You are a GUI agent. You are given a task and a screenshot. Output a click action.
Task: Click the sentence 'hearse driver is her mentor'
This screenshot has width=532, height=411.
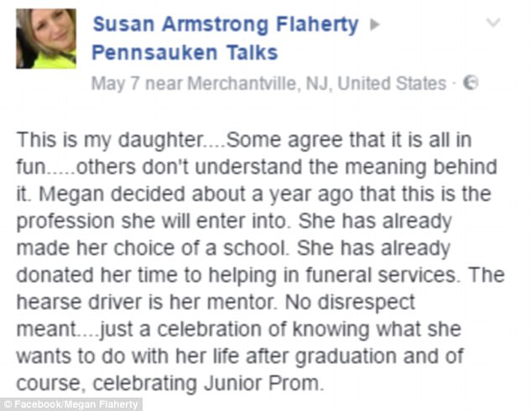click(x=147, y=302)
